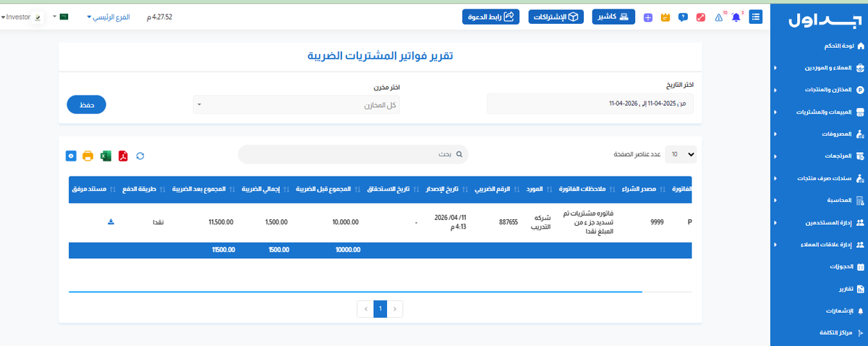Open the bell notifications with badge 3
The width and height of the screenshot is (868, 346).
point(736,17)
